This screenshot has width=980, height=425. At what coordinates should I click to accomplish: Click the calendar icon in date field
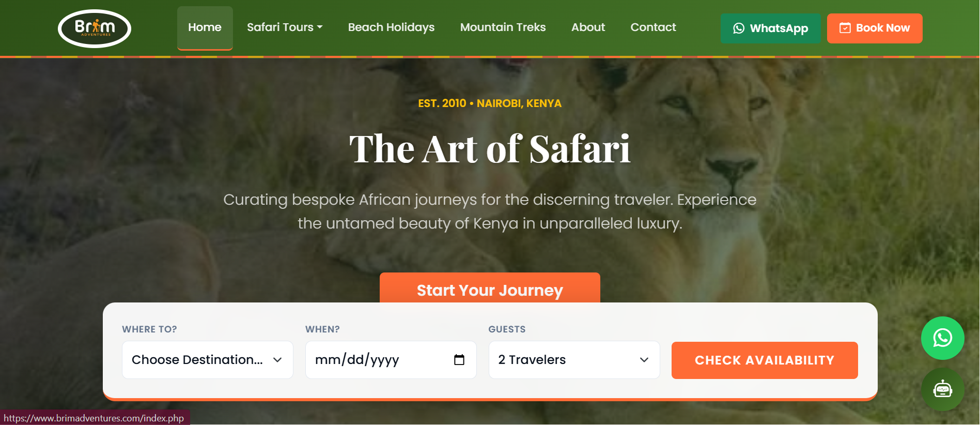click(x=459, y=360)
